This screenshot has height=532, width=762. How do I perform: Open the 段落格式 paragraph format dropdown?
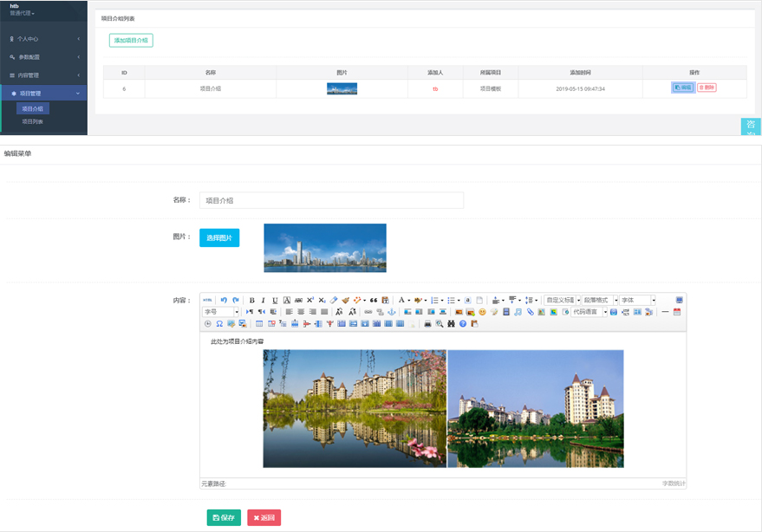pyautogui.click(x=600, y=300)
